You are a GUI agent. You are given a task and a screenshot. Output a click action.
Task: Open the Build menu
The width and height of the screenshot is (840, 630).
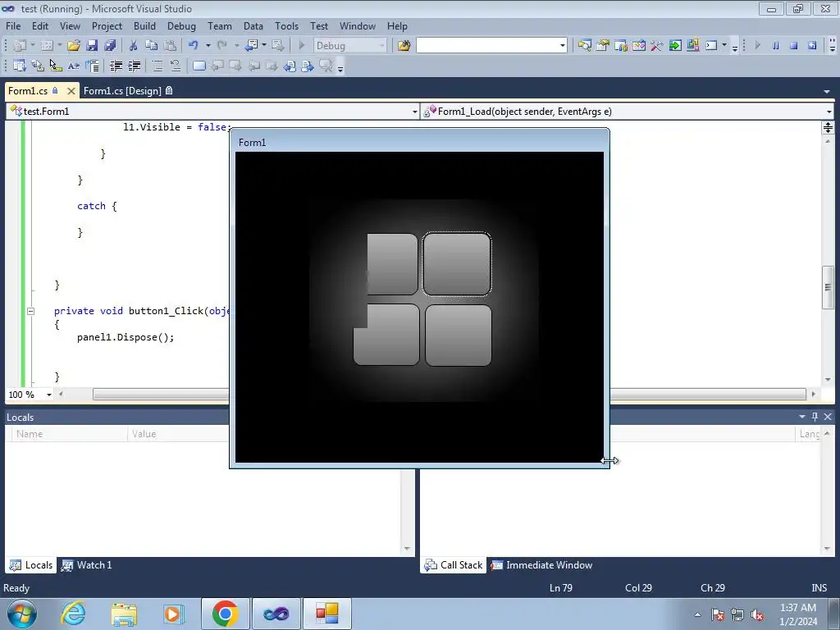click(144, 25)
